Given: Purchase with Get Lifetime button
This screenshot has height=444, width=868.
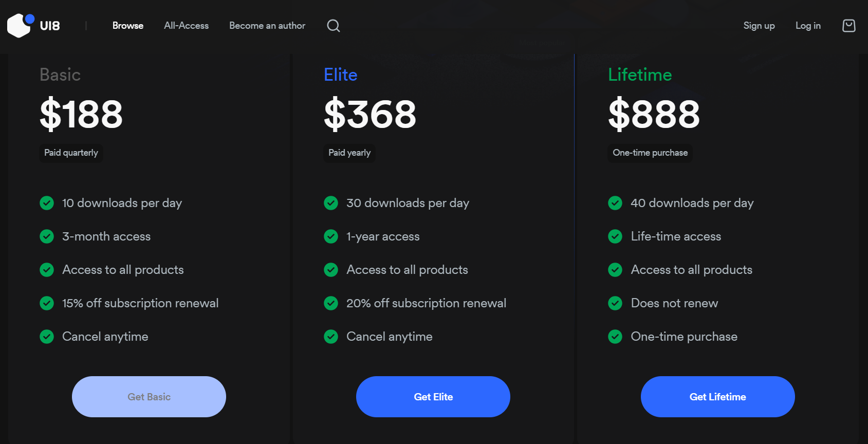Looking at the screenshot, I should coord(718,397).
